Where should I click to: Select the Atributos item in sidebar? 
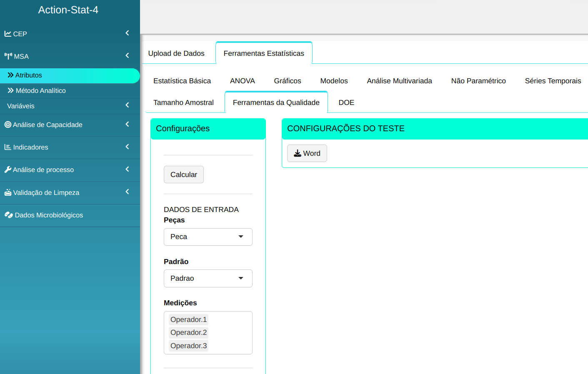coord(28,75)
